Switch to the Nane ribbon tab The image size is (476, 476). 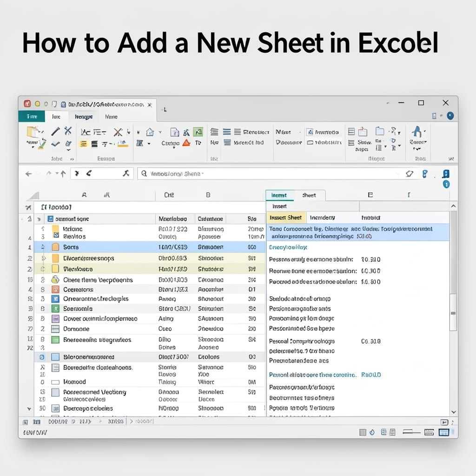coord(111,117)
